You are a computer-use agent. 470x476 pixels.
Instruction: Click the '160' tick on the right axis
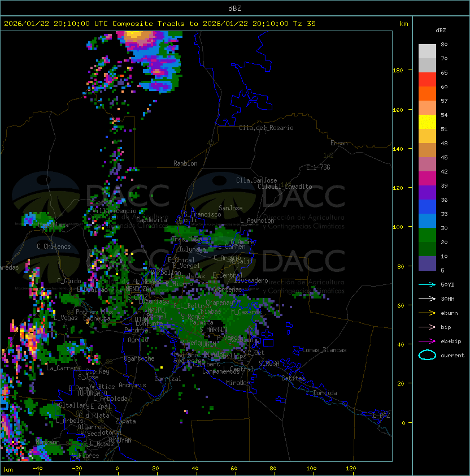click(x=398, y=110)
